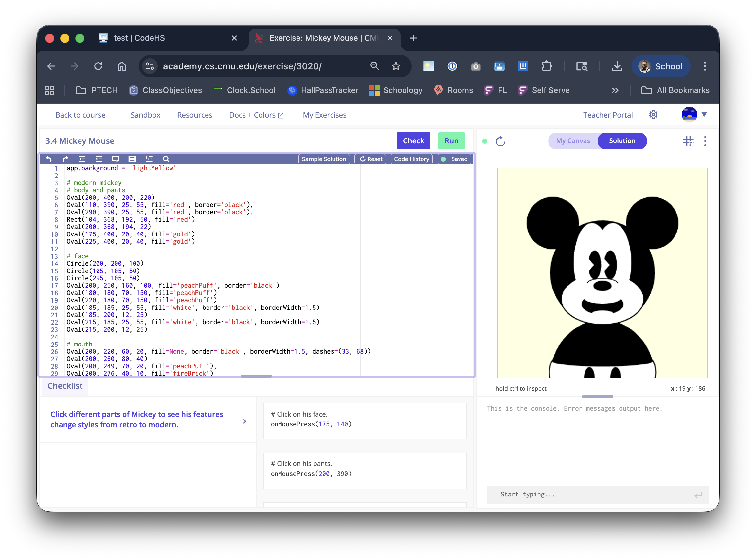Switch to My Canvas view
The image size is (756, 560).
(573, 141)
